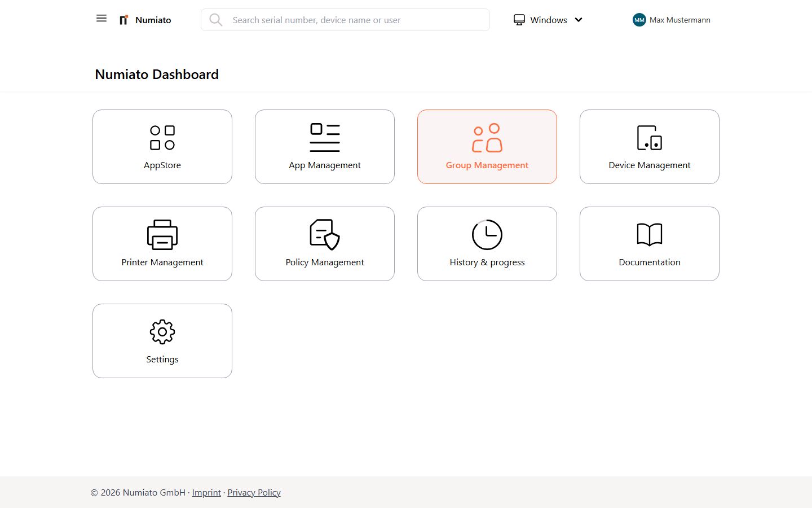Viewport: 812px width, 508px height.
Task: Open the hamburger navigation menu
Action: [x=101, y=18]
